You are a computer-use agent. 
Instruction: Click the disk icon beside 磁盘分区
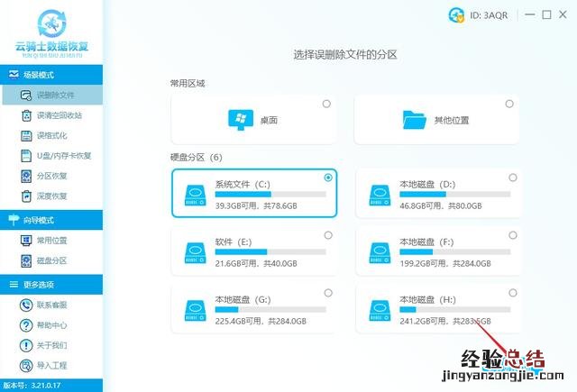(26, 260)
